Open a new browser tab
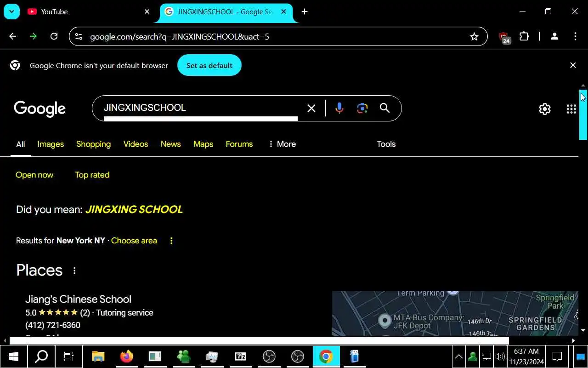Viewport: 588px width, 368px height. click(x=305, y=11)
